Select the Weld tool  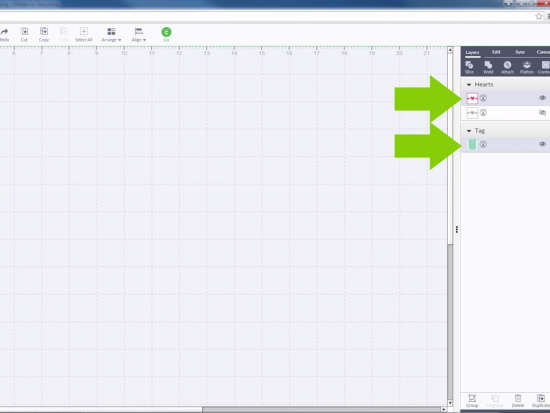click(488, 67)
